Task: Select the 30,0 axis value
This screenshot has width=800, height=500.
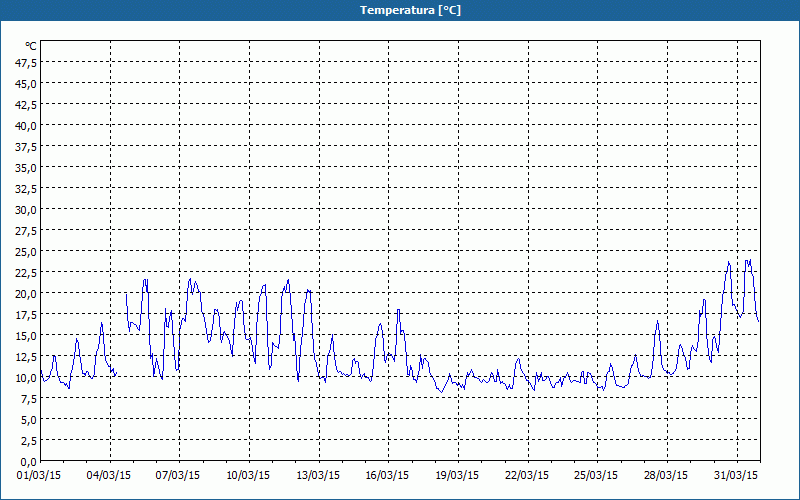Action: coord(27,210)
